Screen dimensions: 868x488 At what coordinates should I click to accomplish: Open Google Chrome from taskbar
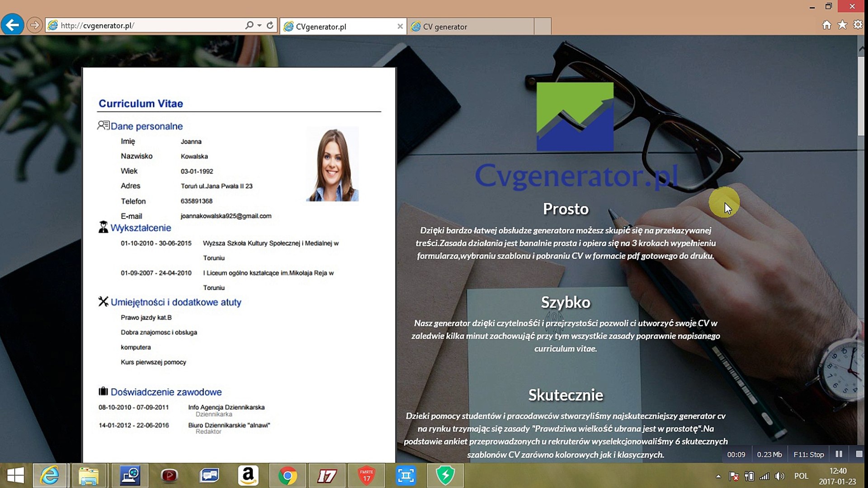pos(288,476)
